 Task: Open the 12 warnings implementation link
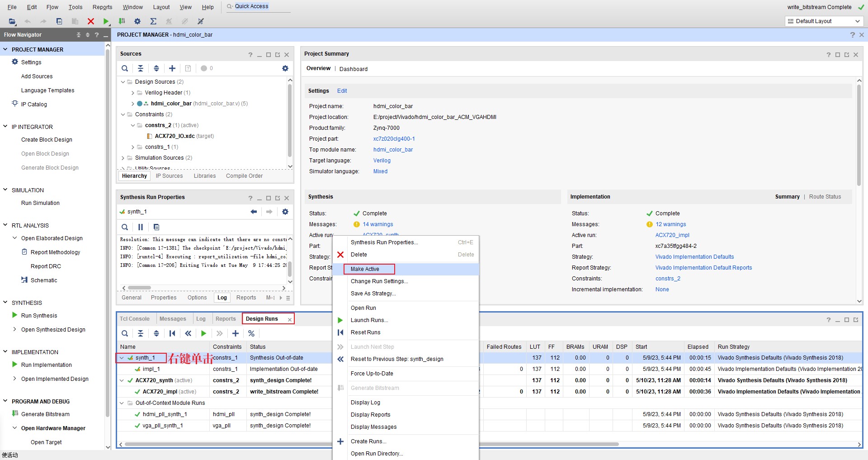[x=671, y=224]
